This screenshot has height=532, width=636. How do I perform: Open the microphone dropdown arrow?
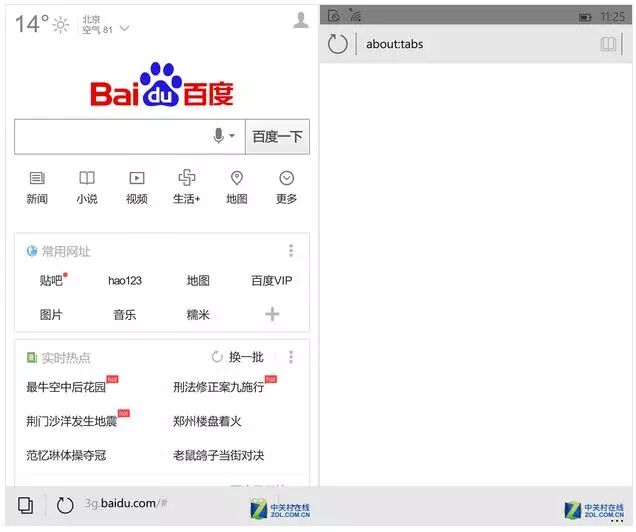click(232, 136)
